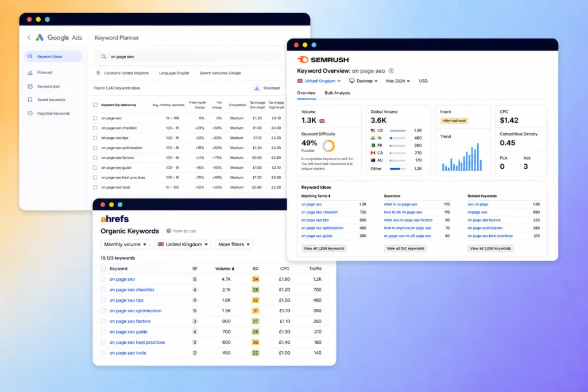The height and width of the screenshot is (392, 588).
Task: Switch to the Bulk Analysis tab
Action: tap(337, 93)
